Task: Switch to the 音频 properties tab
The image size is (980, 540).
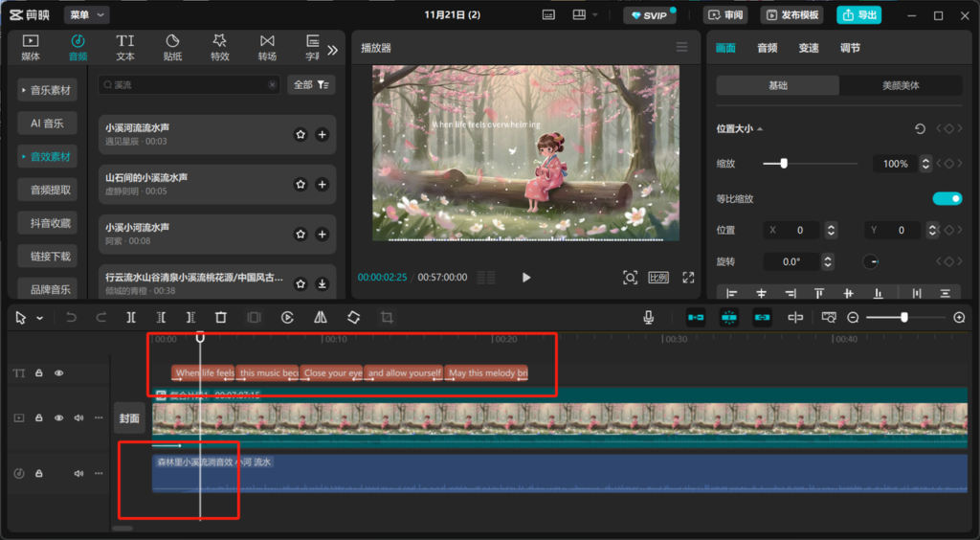Action: click(x=767, y=48)
